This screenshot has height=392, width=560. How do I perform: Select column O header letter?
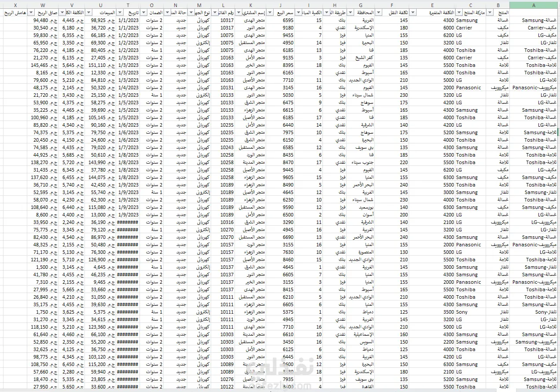point(151,5)
